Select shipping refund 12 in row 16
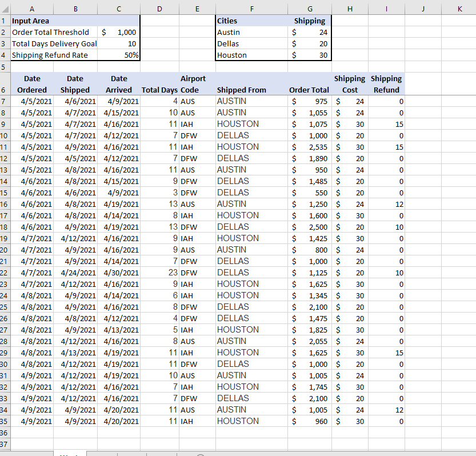Image resolution: width=476 pixels, height=456 pixels. tap(386, 205)
